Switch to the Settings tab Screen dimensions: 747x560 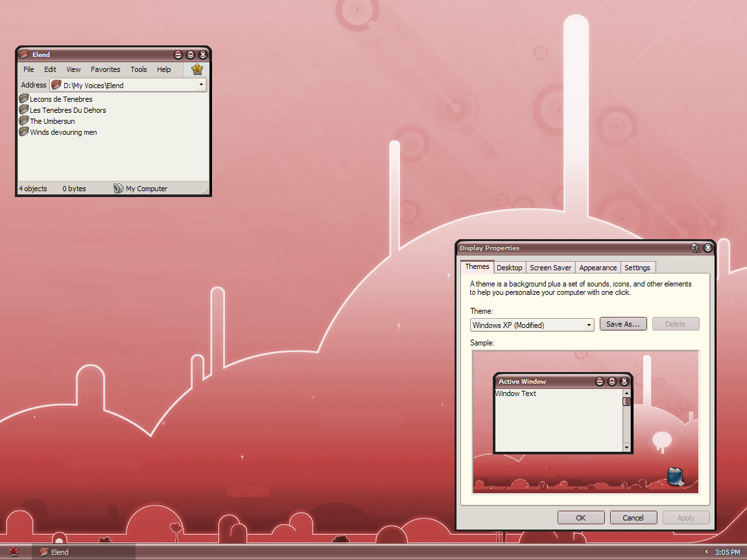[x=637, y=268]
